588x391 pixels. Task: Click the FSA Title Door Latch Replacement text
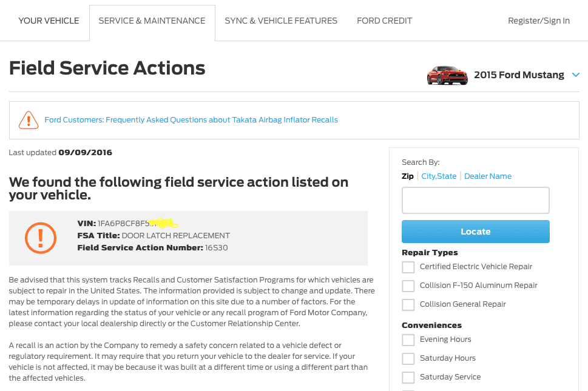(154, 236)
